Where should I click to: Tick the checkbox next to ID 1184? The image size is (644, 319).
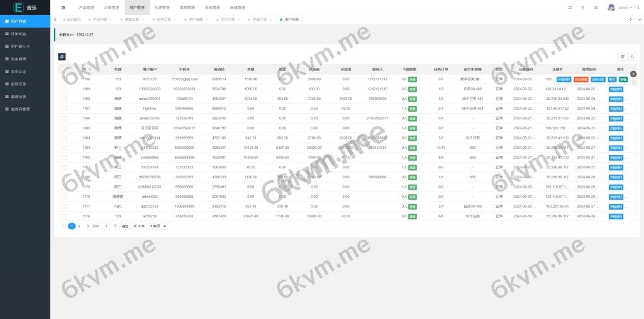(64, 138)
